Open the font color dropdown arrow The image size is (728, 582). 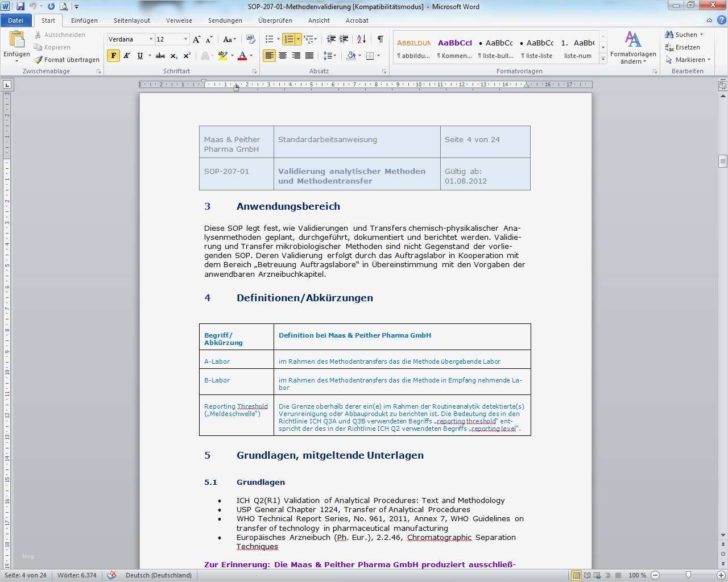[250, 56]
